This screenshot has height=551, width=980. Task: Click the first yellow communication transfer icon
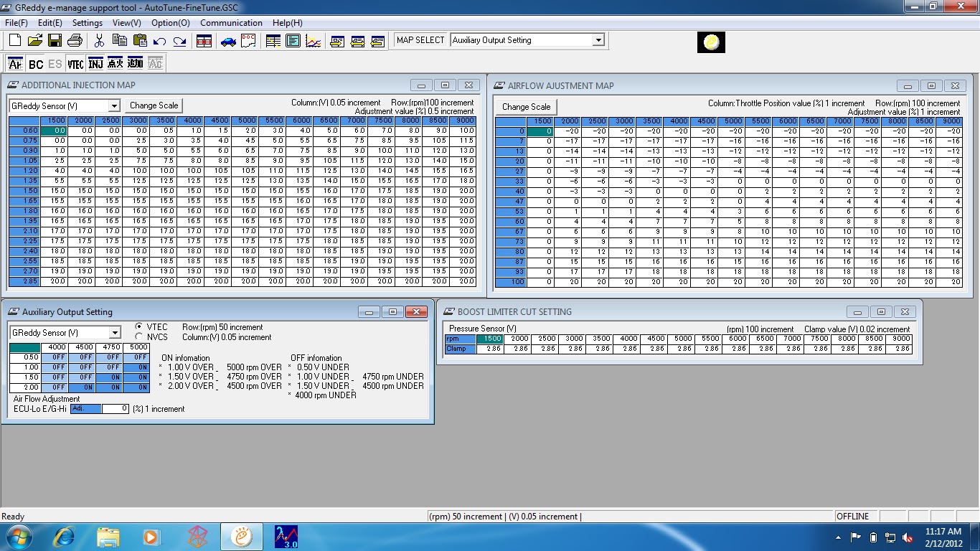(x=338, y=41)
